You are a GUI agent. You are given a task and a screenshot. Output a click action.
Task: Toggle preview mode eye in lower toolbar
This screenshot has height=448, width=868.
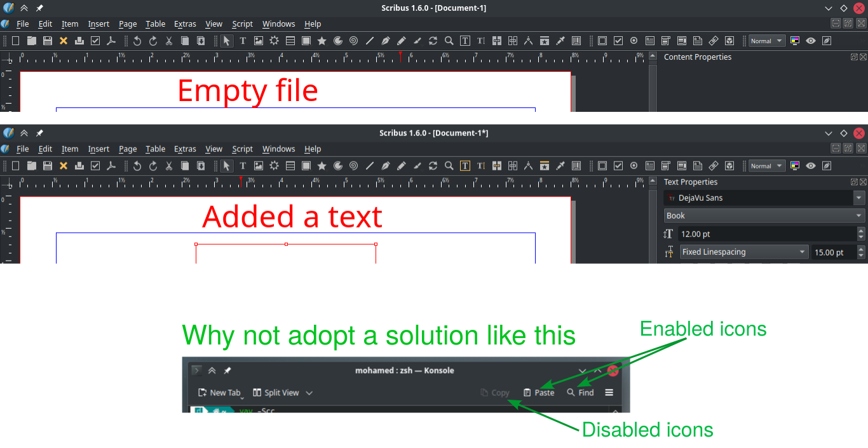[811, 166]
